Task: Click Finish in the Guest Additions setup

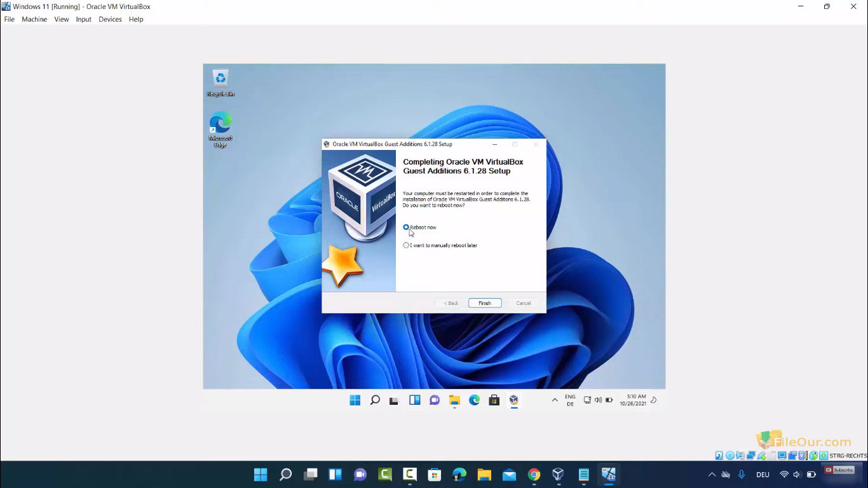Action: 485,303
